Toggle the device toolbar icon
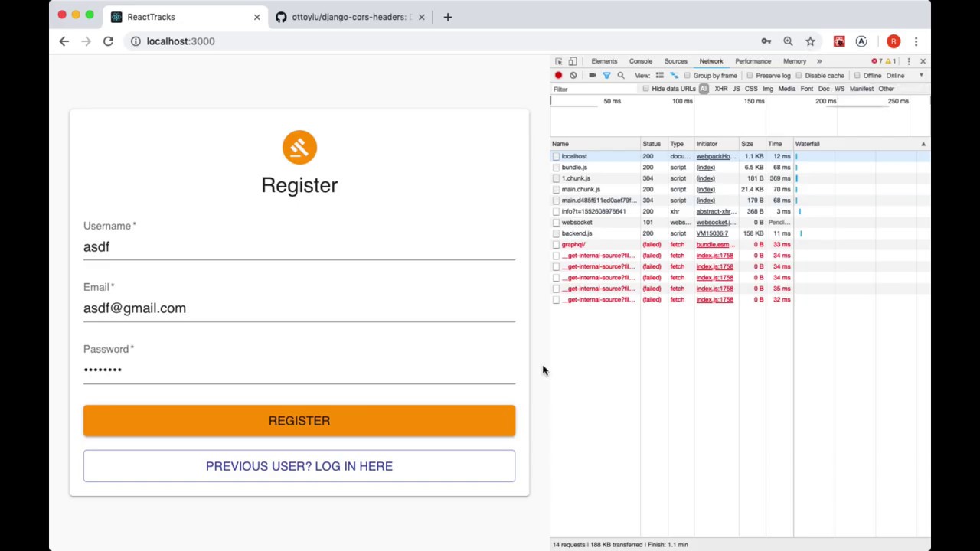Screen dimensions: 980x551 tap(573, 61)
